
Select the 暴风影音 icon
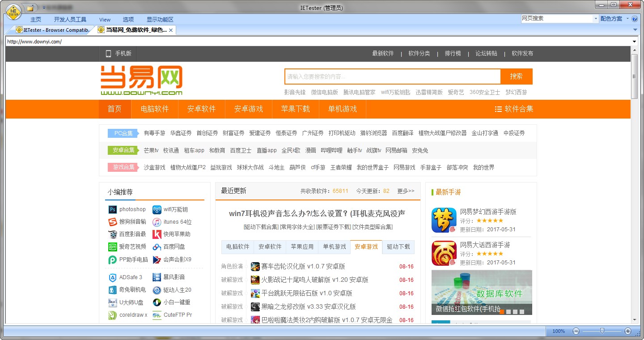(x=157, y=277)
